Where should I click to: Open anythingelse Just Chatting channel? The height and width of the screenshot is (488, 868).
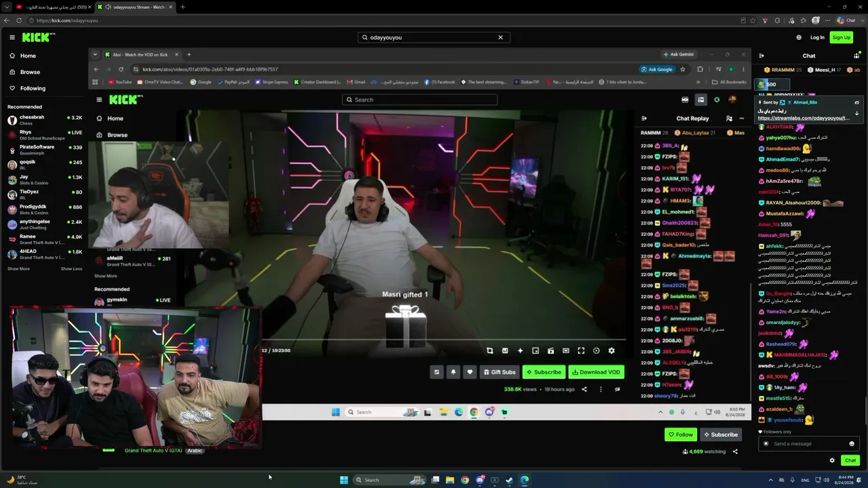click(x=45, y=224)
